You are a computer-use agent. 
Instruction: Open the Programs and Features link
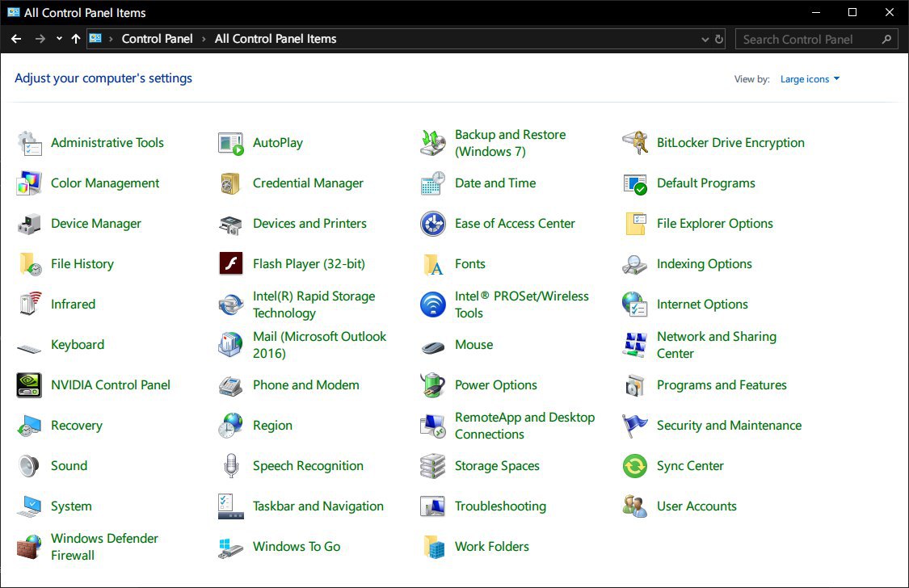[x=722, y=385]
